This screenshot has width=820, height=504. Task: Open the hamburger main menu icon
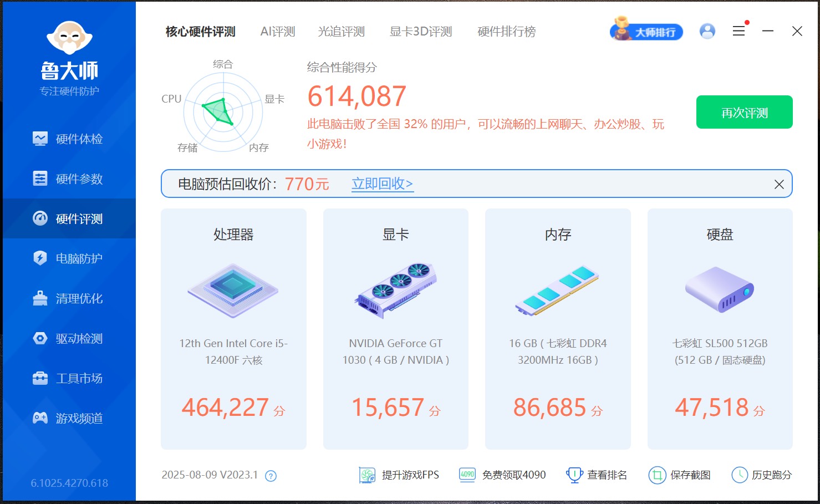pos(739,31)
